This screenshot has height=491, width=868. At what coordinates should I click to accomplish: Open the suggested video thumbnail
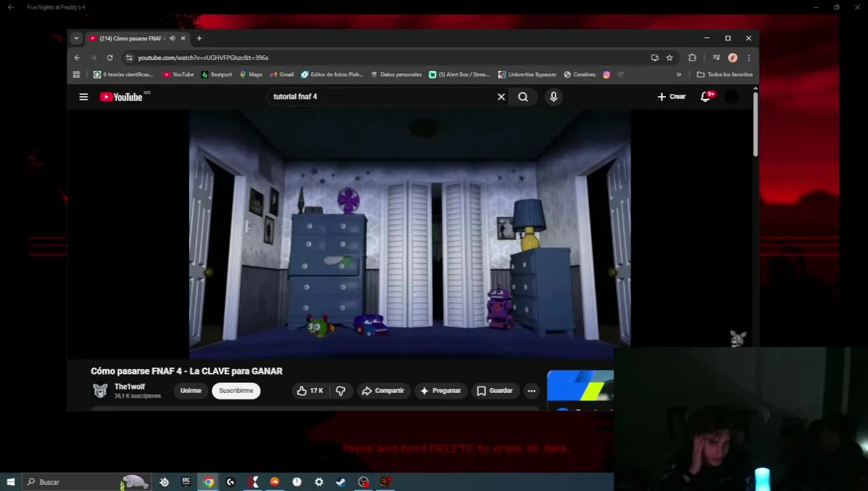coord(580,385)
